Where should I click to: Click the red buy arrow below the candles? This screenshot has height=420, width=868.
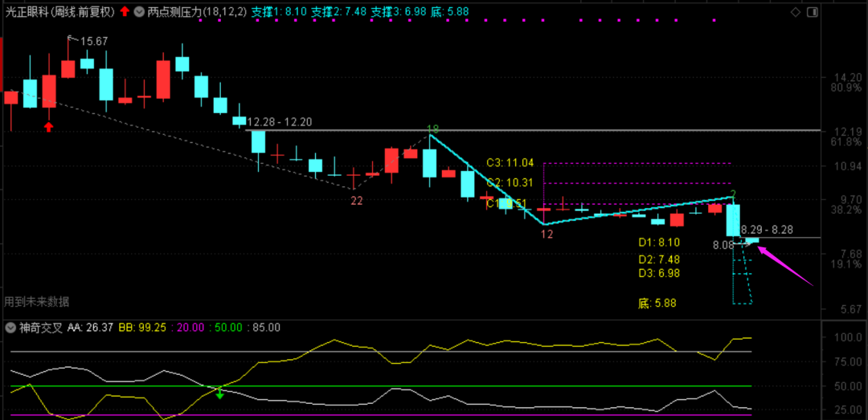pos(49,127)
